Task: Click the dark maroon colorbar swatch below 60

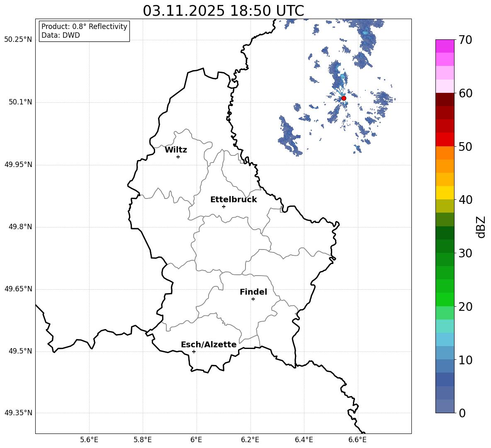Action: click(445, 99)
